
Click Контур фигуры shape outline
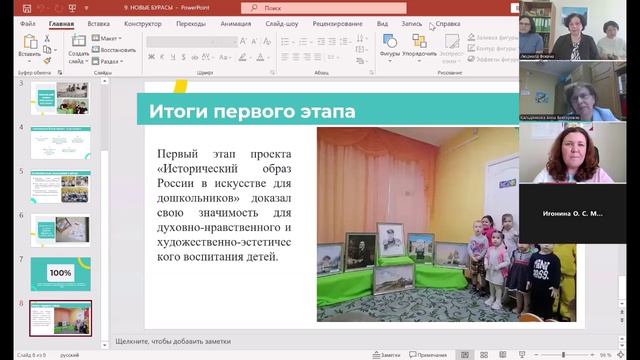pos(493,48)
